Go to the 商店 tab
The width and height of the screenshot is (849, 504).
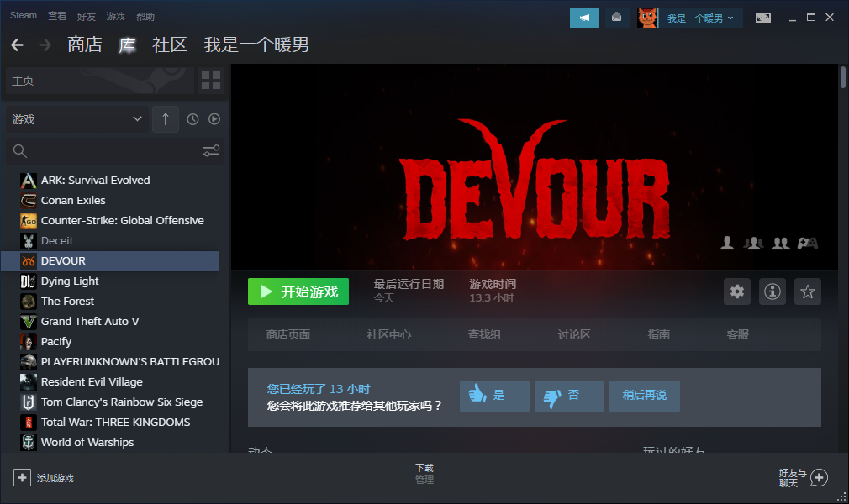pyautogui.click(x=85, y=45)
